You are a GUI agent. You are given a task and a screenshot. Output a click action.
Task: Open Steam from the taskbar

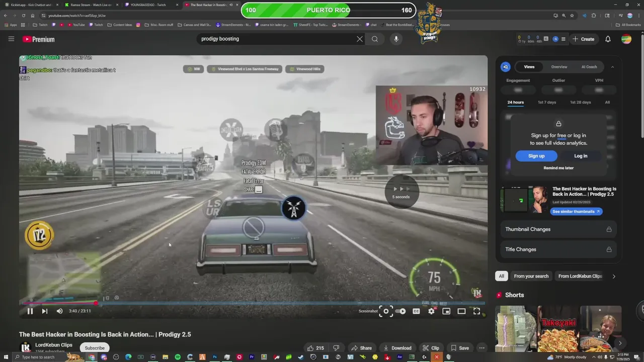point(301,357)
